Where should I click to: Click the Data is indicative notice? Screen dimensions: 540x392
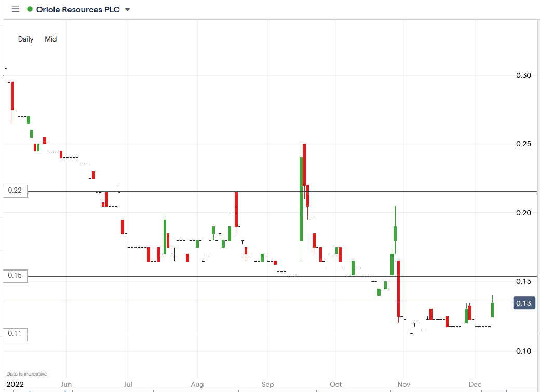coord(26,374)
